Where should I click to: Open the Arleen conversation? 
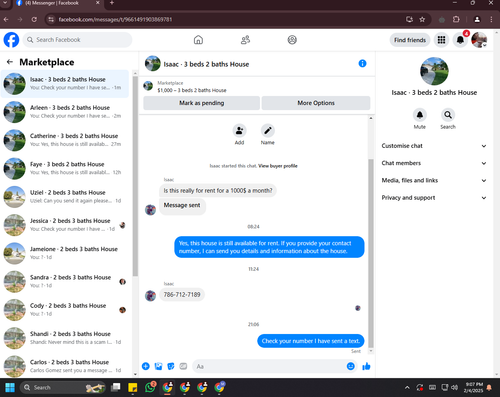tap(65, 112)
